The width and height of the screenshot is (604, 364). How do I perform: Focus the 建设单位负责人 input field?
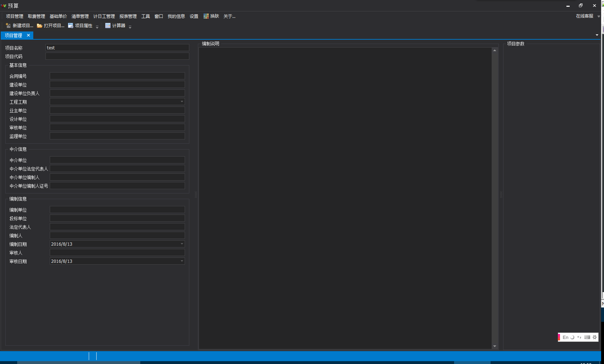[x=117, y=93]
